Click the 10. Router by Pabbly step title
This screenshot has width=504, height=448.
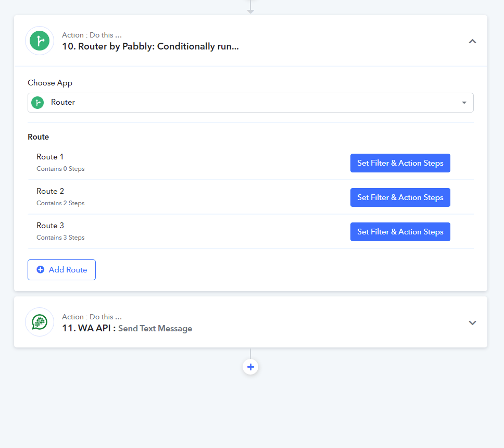coord(150,46)
